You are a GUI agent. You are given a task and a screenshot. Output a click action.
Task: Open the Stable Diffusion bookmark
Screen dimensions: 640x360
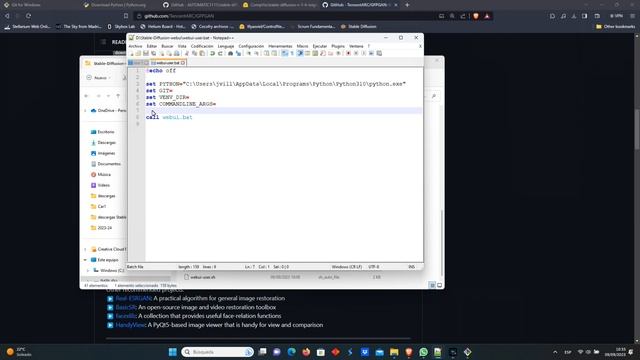click(x=358, y=27)
